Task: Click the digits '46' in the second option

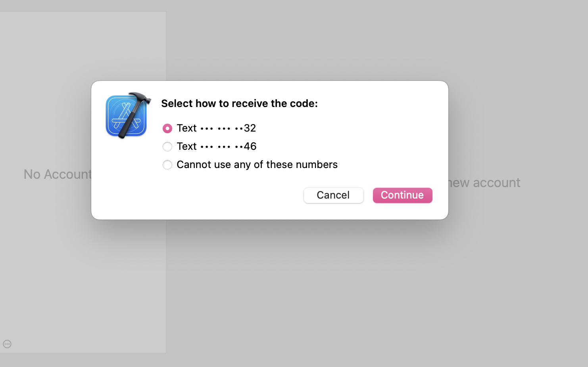Action: pyautogui.click(x=250, y=147)
